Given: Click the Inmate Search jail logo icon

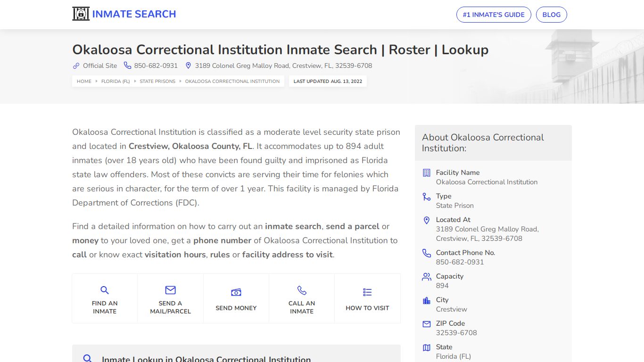Looking at the screenshot, I should click(x=81, y=14).
